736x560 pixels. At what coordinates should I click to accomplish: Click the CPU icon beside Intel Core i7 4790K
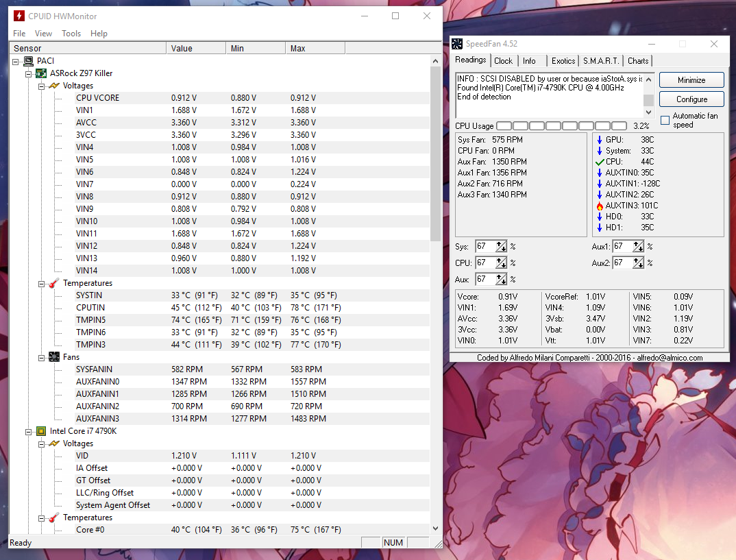41,430
